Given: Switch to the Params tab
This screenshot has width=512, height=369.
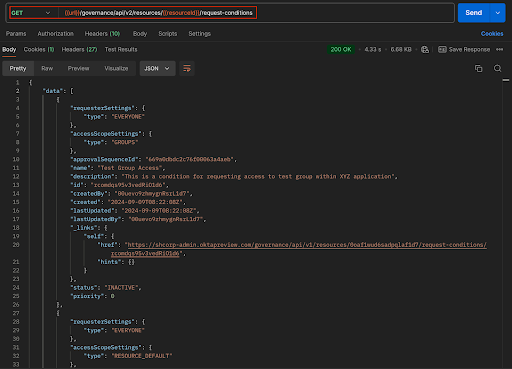Looking at the screenshot, I should click(16, 34).
